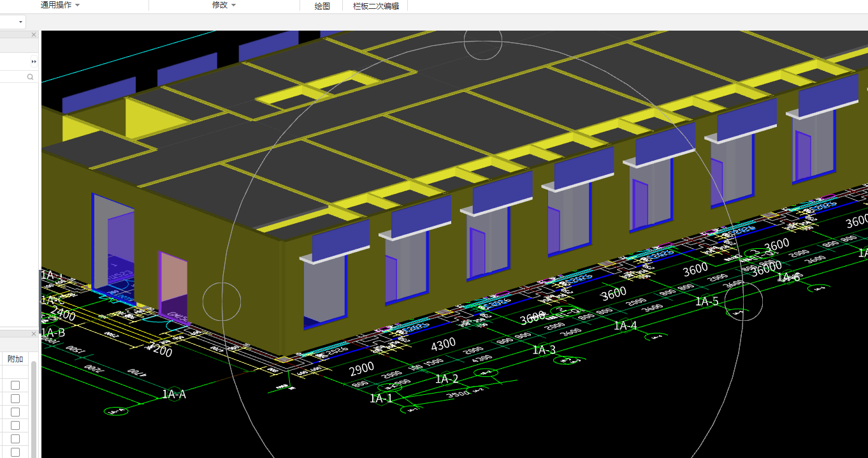Screen dimensions: 868x458
Task: Close the upper left side panel
Action: point(34,34)
